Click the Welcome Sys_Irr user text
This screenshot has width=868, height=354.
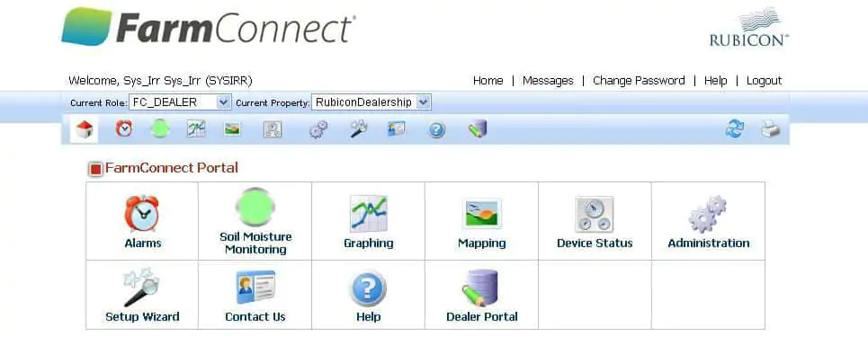coord(160,81)
